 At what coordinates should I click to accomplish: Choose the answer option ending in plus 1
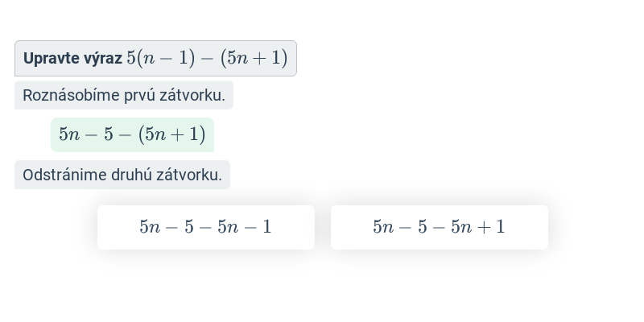(439, 227)
